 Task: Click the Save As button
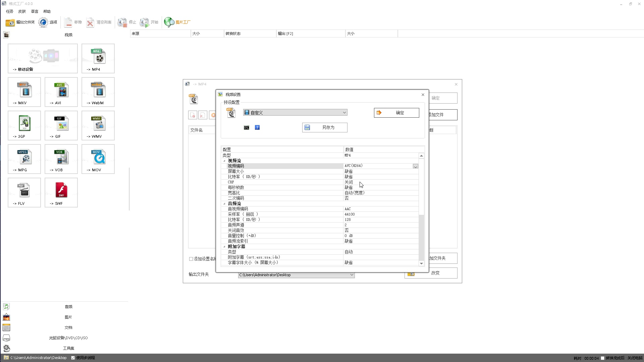325,128
